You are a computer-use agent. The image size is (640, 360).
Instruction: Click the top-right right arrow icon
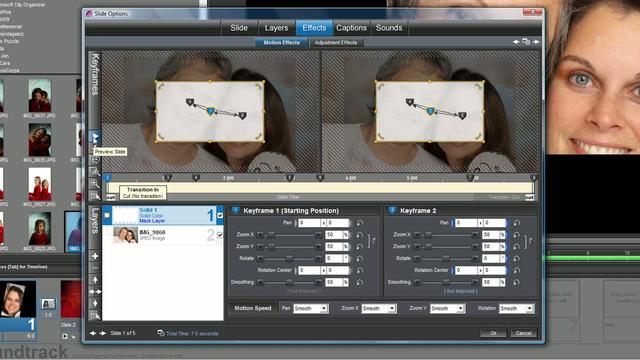(x=536, y=42)
